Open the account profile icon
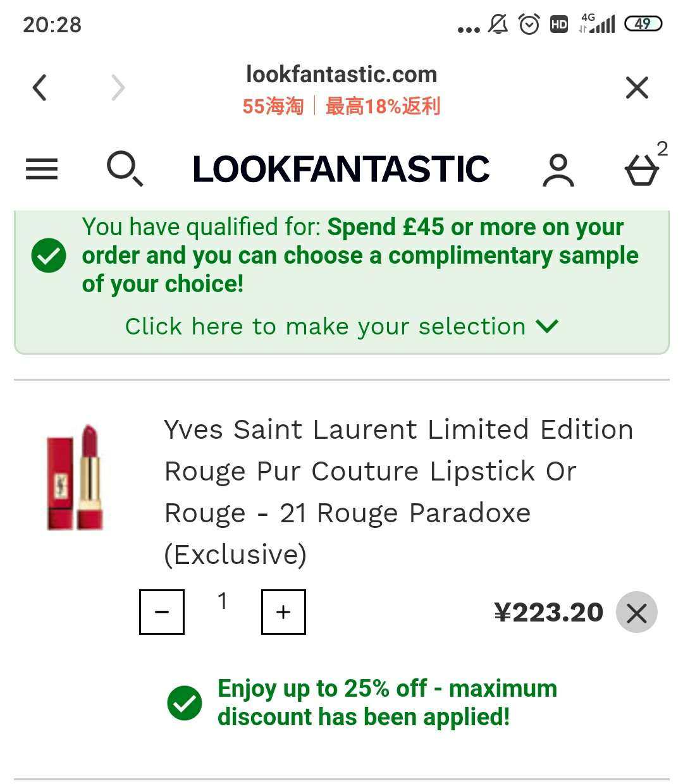This screenshot has height=784, width=683. pos(558,170)
